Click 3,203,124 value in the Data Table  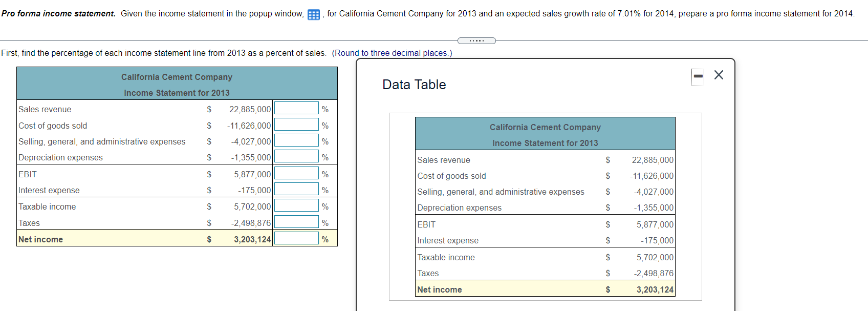click(655, 289)
